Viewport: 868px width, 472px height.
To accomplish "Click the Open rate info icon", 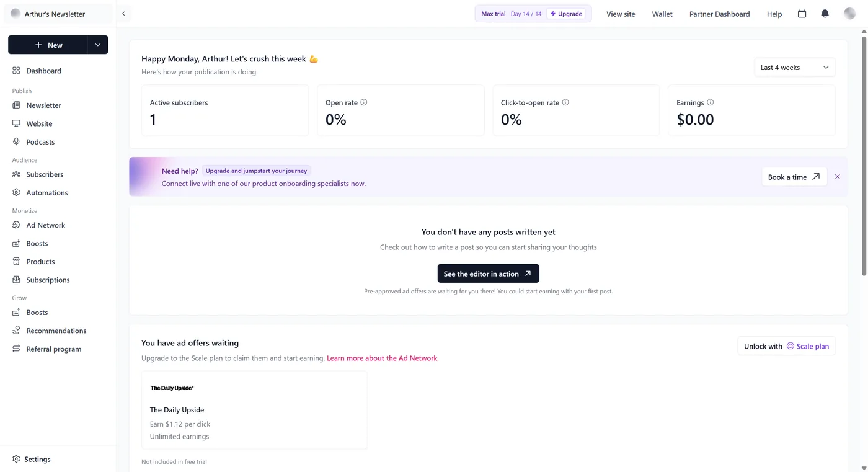I will click(364, 102).
